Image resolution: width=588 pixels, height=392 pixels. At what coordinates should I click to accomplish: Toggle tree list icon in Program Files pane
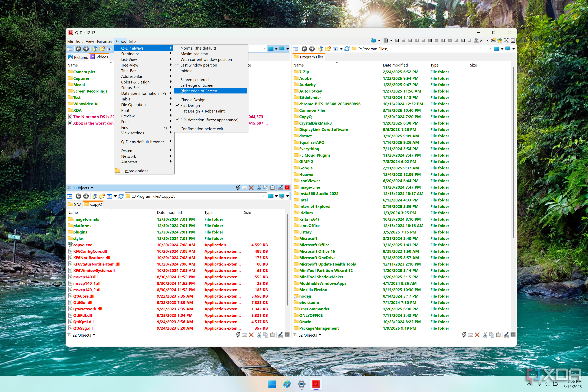click(x=296, y=49)
